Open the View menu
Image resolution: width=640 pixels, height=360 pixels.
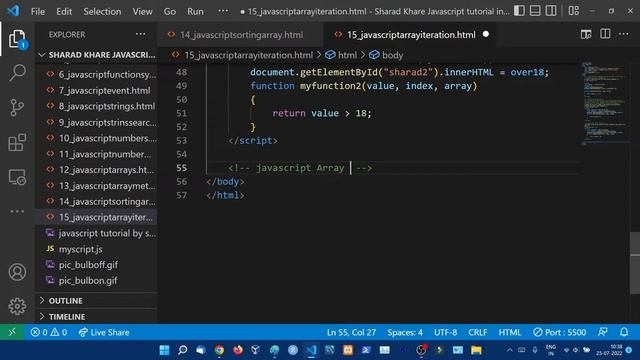(142, 11)
